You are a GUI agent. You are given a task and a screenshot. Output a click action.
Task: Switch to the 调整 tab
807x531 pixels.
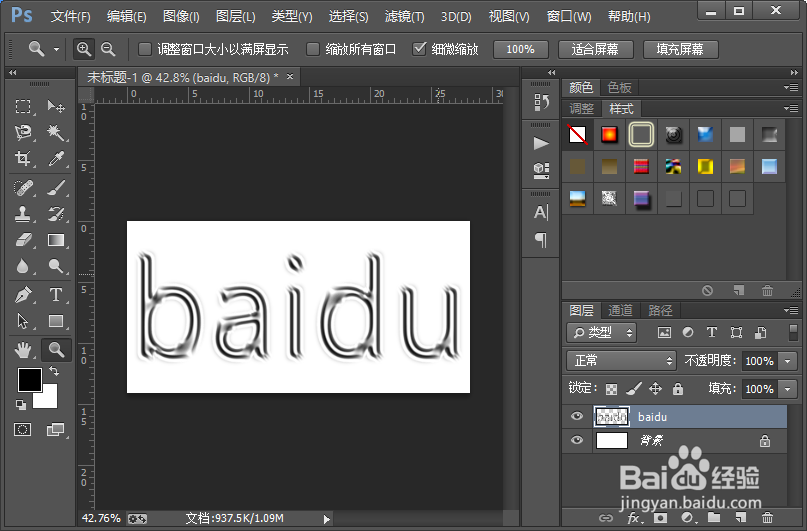tap(582, 109)
